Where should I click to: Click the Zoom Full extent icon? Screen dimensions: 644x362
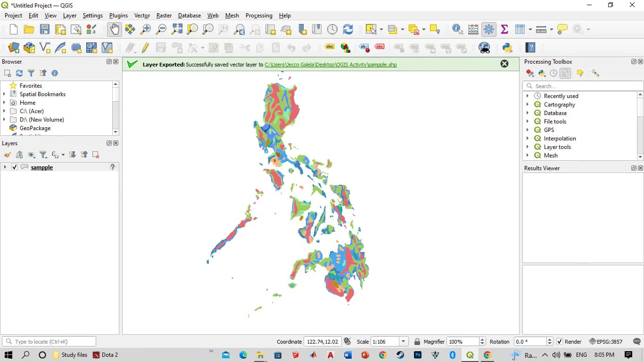pyautogui.click(x=177, y=29)
